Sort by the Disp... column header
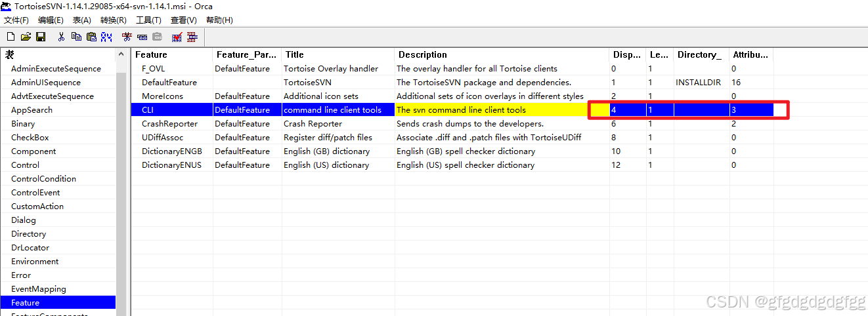 628,54
